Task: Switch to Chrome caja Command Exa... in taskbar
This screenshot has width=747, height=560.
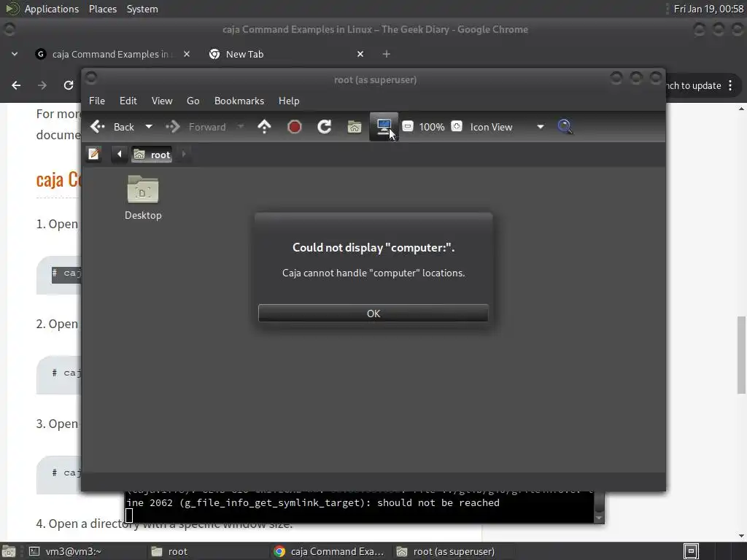Action: (x=330, y=551)
